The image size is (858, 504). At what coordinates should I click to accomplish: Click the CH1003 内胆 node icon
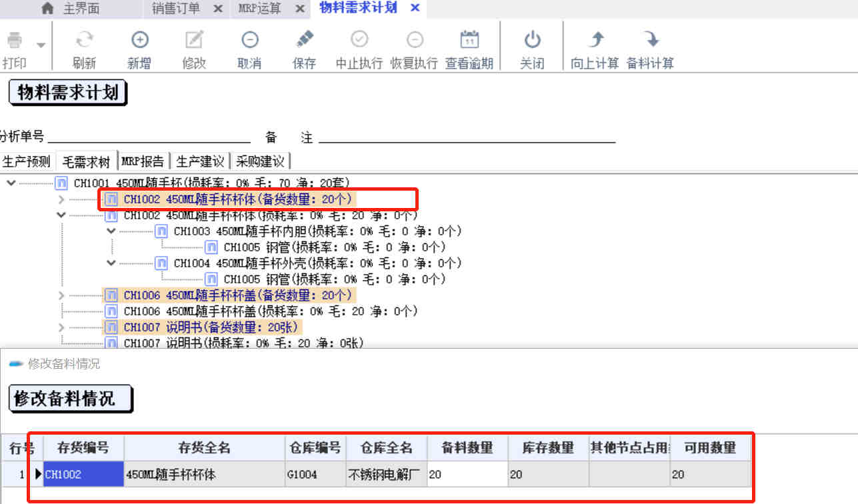click(161, 231)
